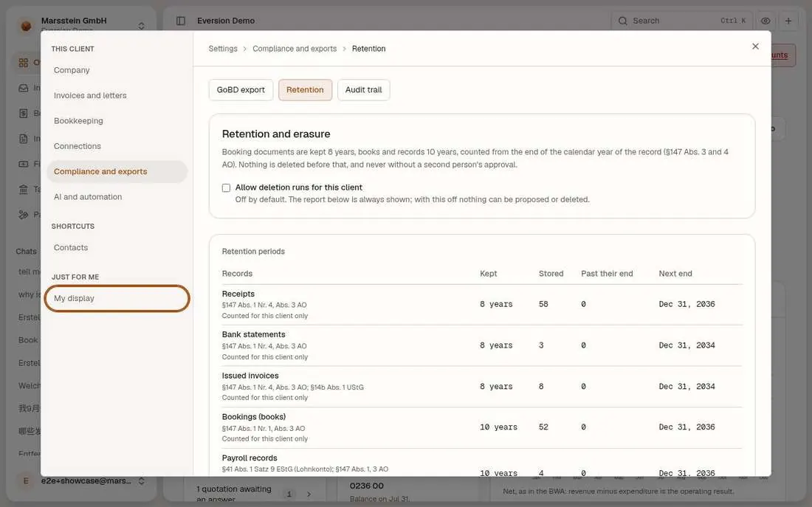Viewport: 812px width, 507px height.
Task: Click the plus icon in top bar
Action: pos(788,21)
